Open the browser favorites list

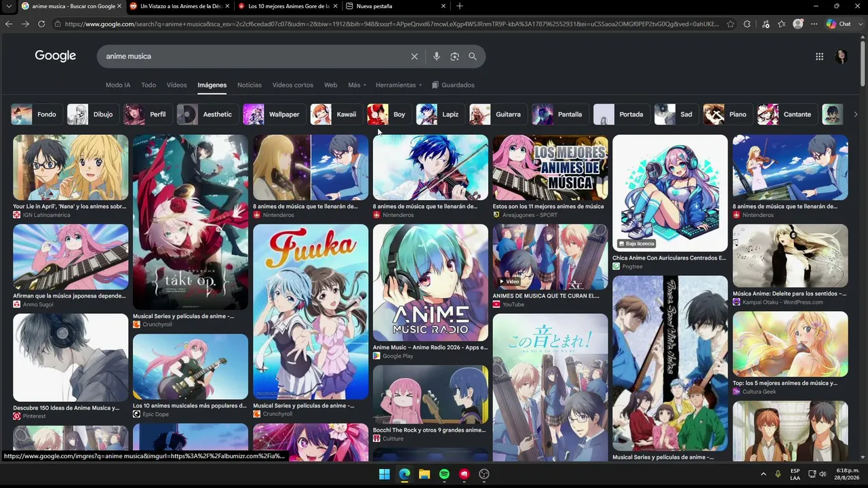click(x=782, y=24)
